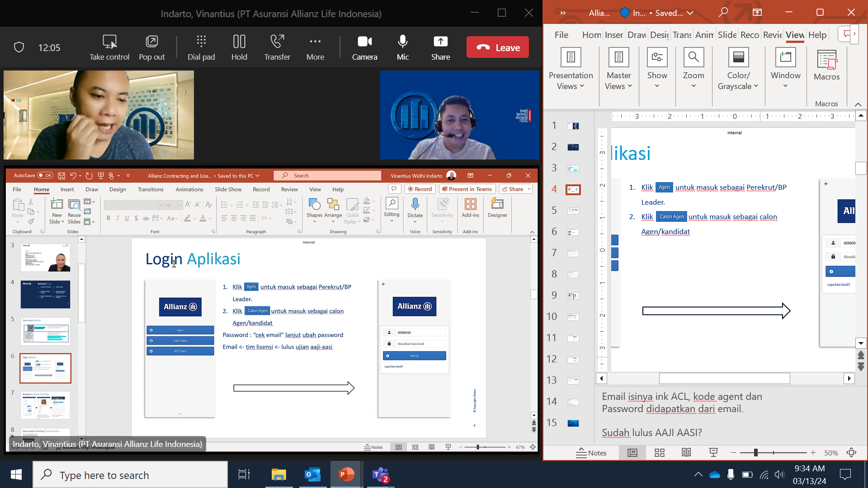Image resolution: width=868 pixels, height=488 pixels.
Task: Switch to Reading View in status bar
Action: (x=686, y=452)
